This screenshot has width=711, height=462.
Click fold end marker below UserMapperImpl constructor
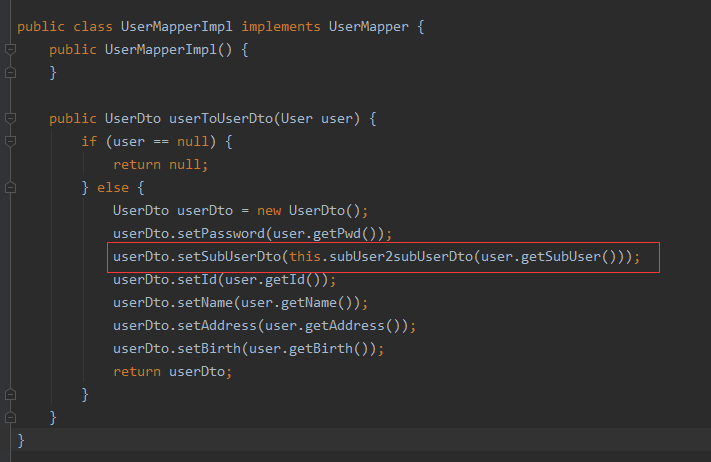(x=10, y=73)
